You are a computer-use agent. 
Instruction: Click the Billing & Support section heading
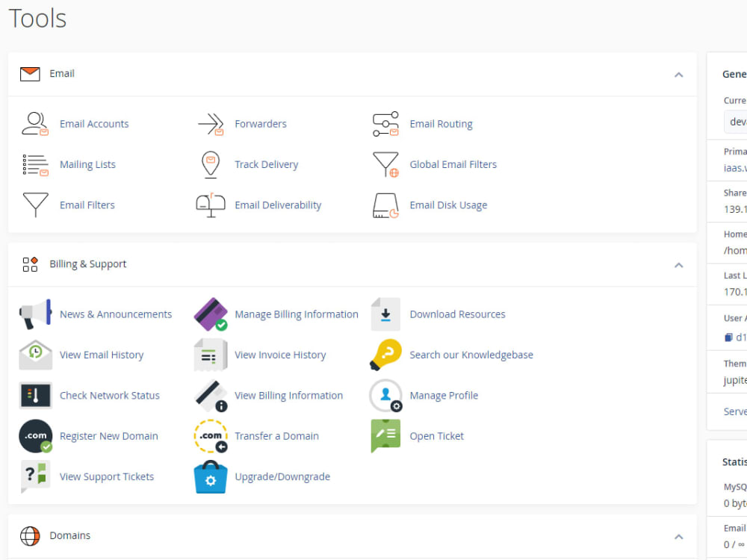[x=88, y=264]
